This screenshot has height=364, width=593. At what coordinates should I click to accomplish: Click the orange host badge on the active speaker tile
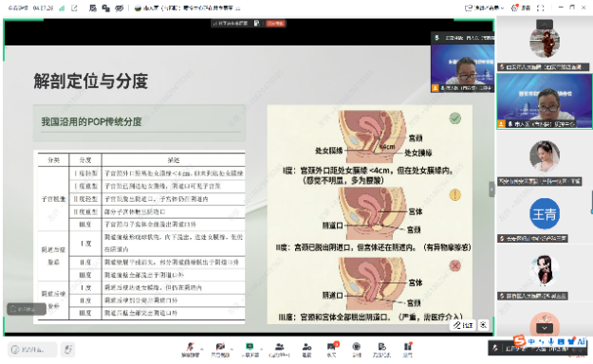click(x=502, y=124)
